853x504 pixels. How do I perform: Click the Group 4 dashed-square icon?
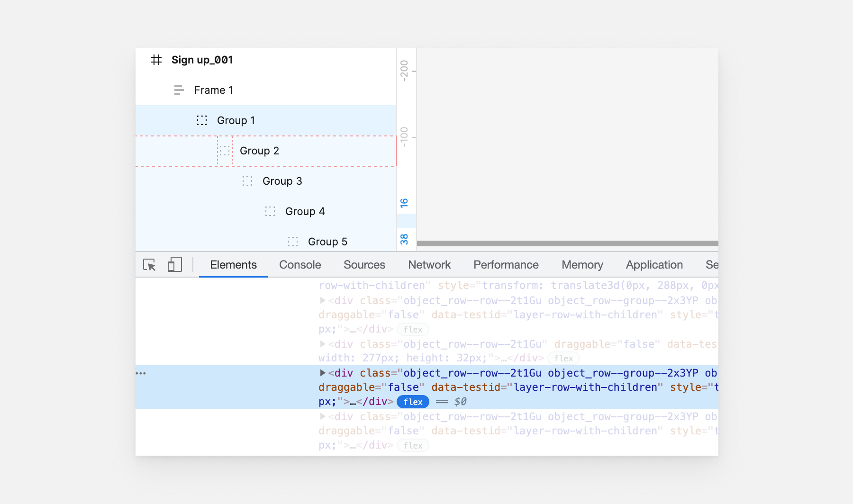270,211
